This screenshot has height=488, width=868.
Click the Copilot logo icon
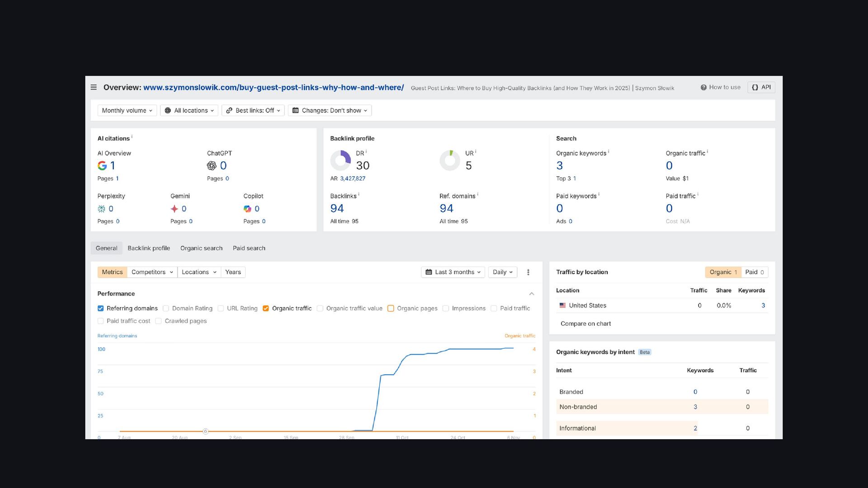click(x=247, y=209)
